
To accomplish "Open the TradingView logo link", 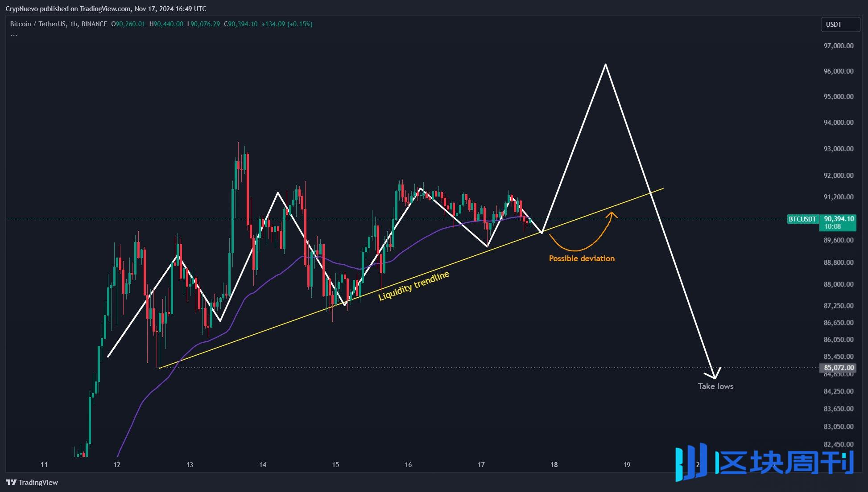I will pos(31,482).
